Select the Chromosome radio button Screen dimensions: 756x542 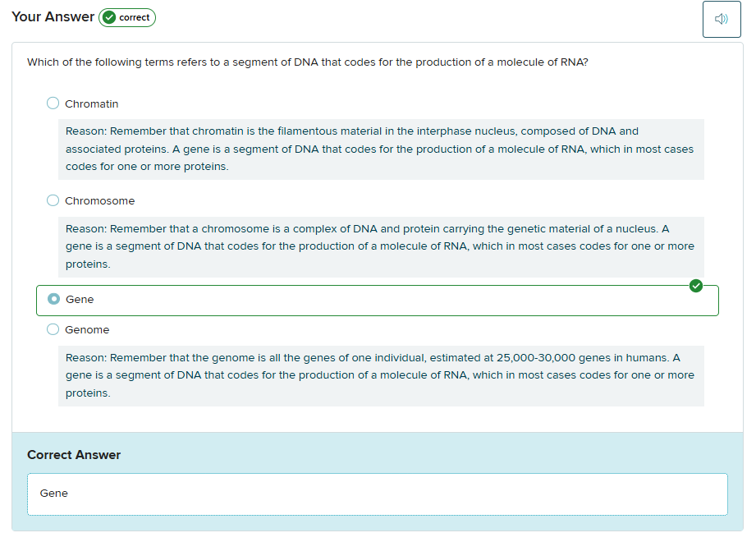click(x=53, y=200)
